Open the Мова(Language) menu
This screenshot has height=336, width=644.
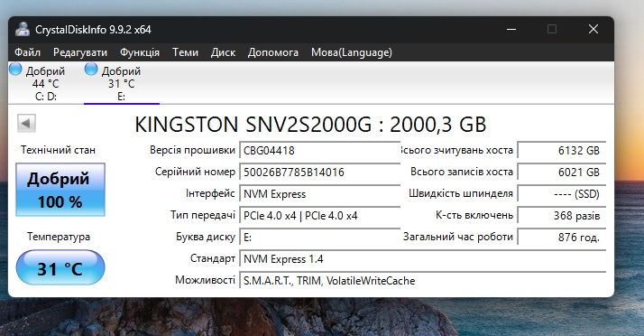[x=352, y=52]
